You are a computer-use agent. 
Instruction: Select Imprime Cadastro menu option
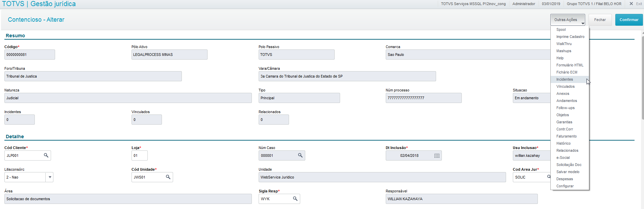pyautogui.click(x=570, y=37)
